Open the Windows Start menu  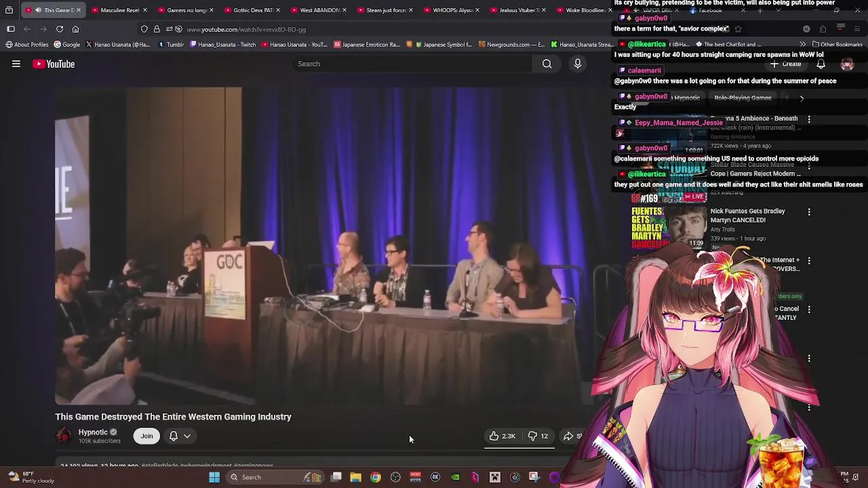[x=214, y=477]
